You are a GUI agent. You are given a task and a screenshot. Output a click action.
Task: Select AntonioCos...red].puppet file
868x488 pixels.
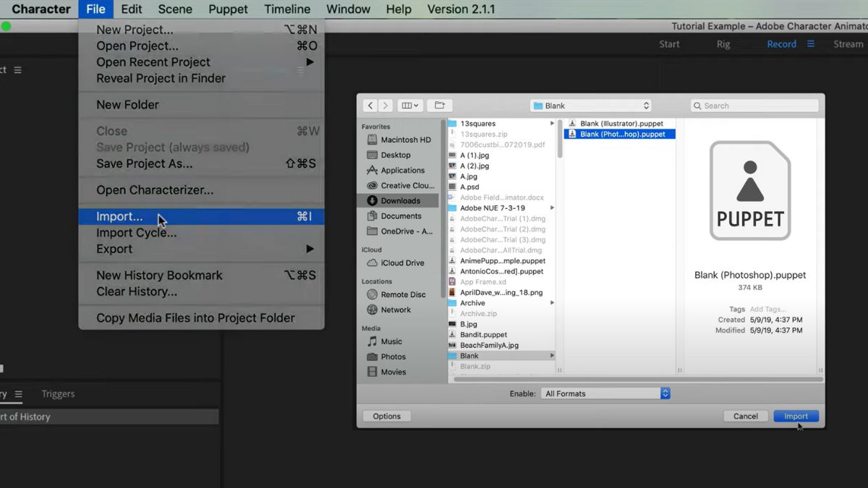(501, 271)
